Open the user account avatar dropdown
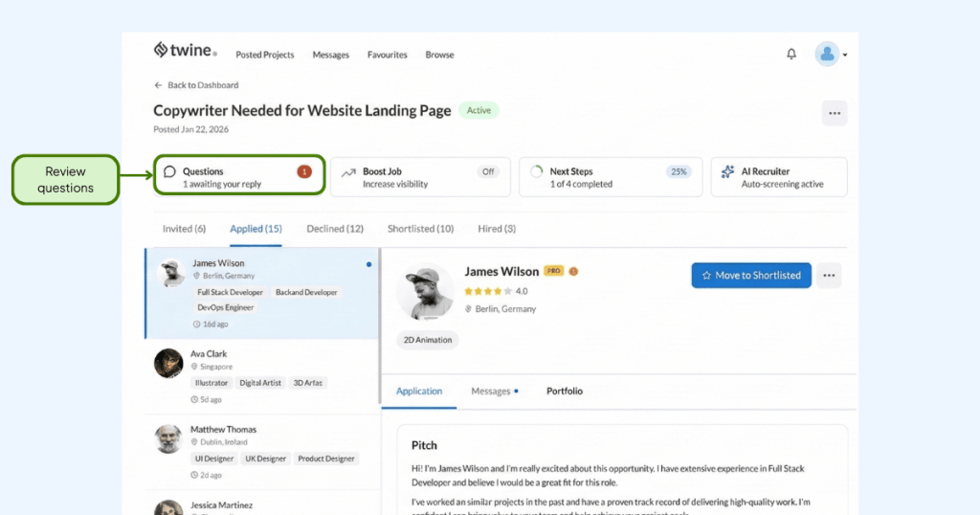Viewport: 980px width, 515px height. pos(829,55)
